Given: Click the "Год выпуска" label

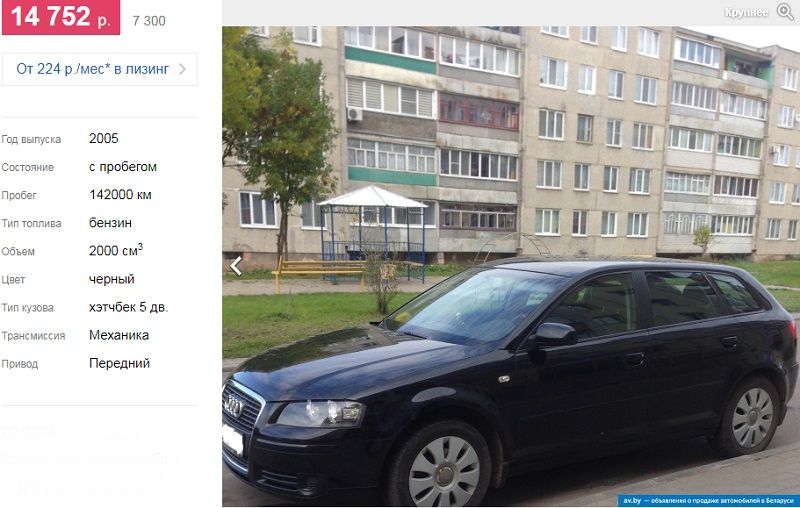Looking at the screenshot, I should click(31, 140).
